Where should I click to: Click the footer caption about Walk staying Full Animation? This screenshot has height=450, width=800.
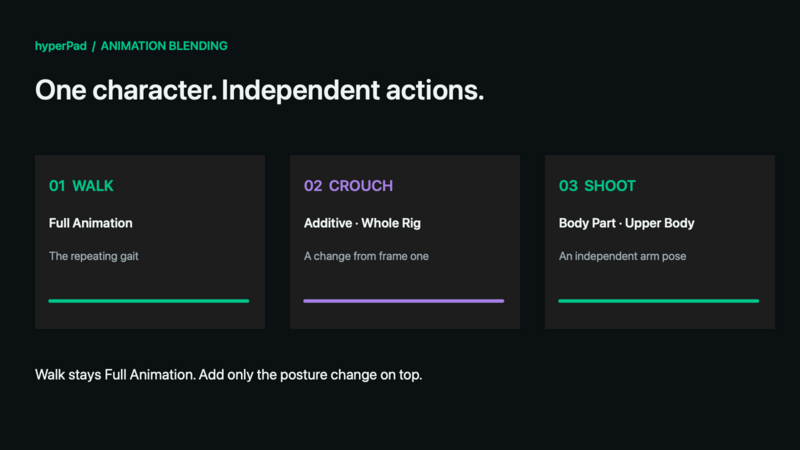pyautogui.click(x=228, y=375)
